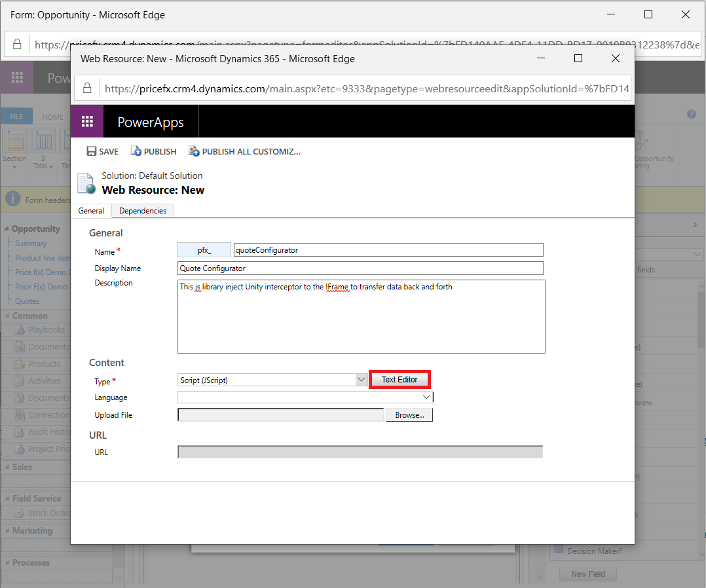Click the lock icon in Web Resource address bar

[87, 88]
